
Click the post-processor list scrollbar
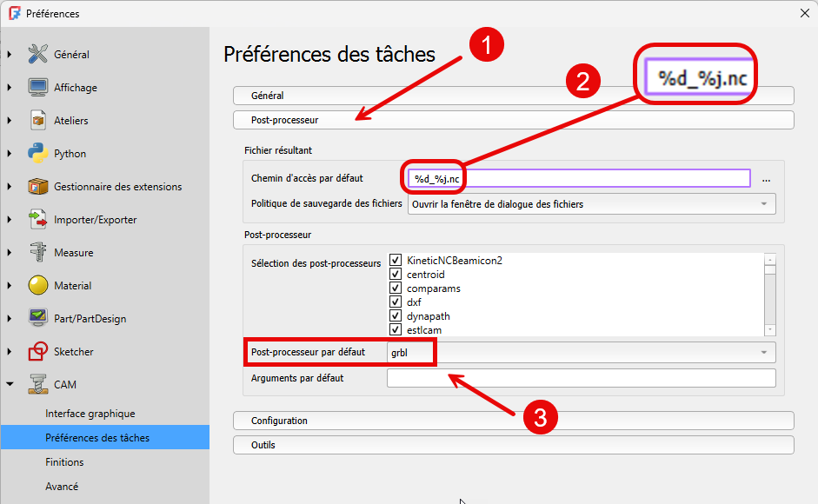770,295
